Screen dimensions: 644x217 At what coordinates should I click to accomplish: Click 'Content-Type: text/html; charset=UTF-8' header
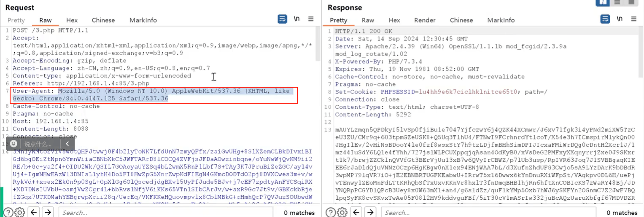click(407, 107)
